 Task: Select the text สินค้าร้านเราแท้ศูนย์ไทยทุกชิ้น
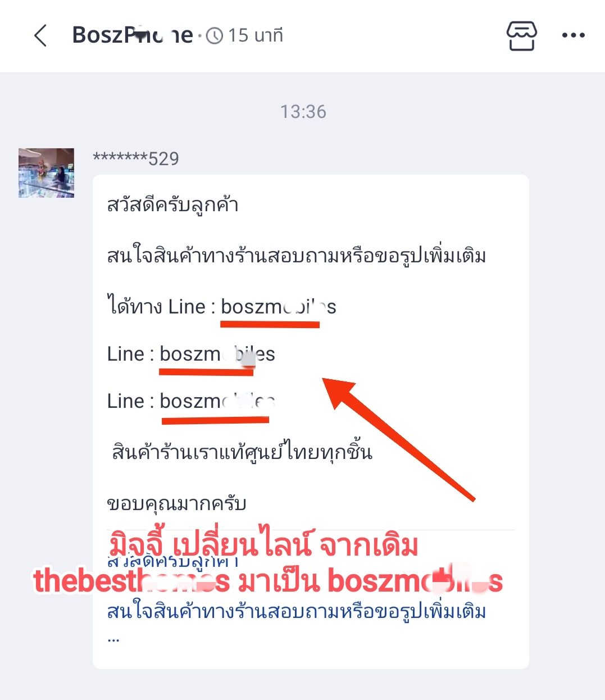(x=242, y=452)
